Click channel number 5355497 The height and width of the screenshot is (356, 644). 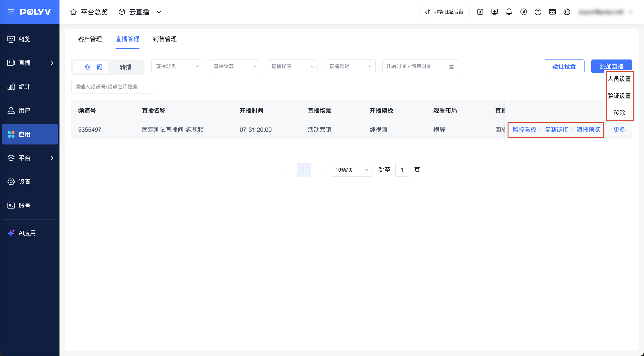point(90,130)
